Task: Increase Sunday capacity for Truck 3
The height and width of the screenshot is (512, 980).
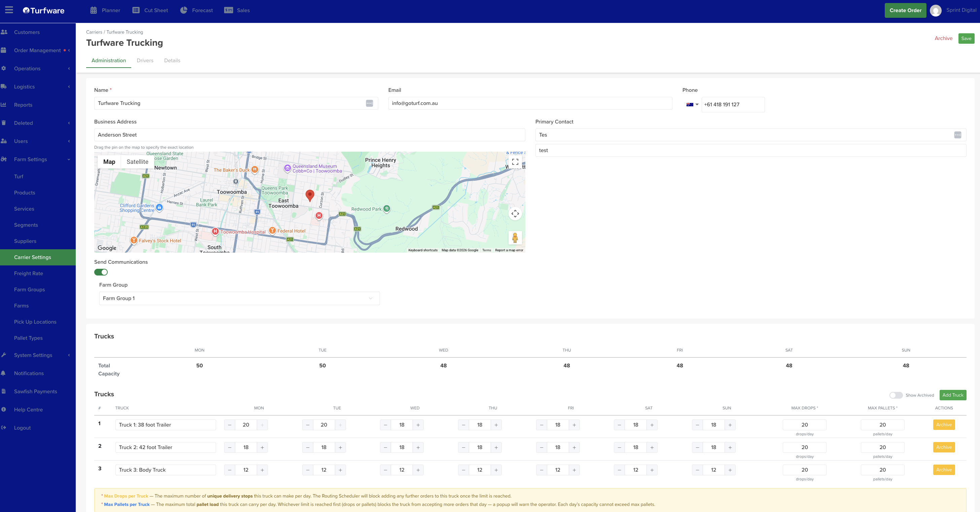Action: (x=730, y=470)
